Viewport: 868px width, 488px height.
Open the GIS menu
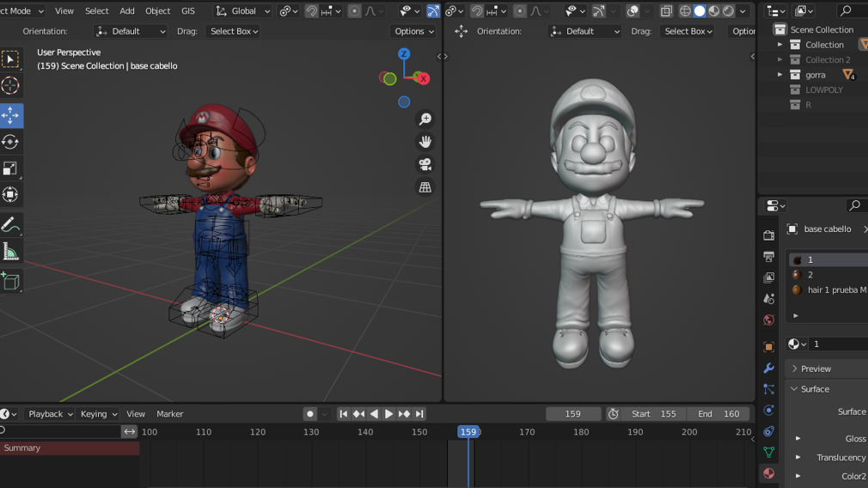pyautogui.click(x=188, y=11)
